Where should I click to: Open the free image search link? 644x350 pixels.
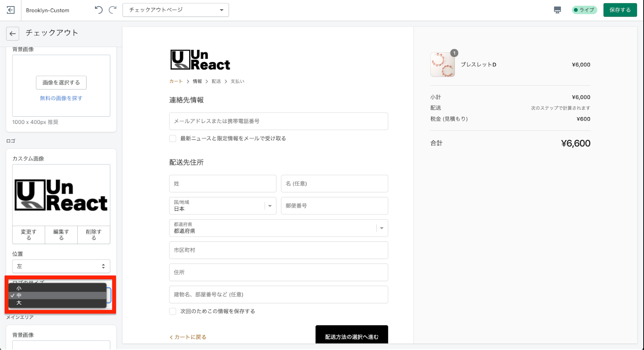(x=61, y=98)
